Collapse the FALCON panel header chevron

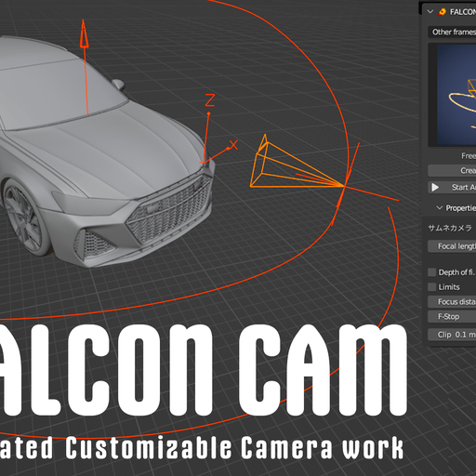pyautogui.click(x=430, y=12)
